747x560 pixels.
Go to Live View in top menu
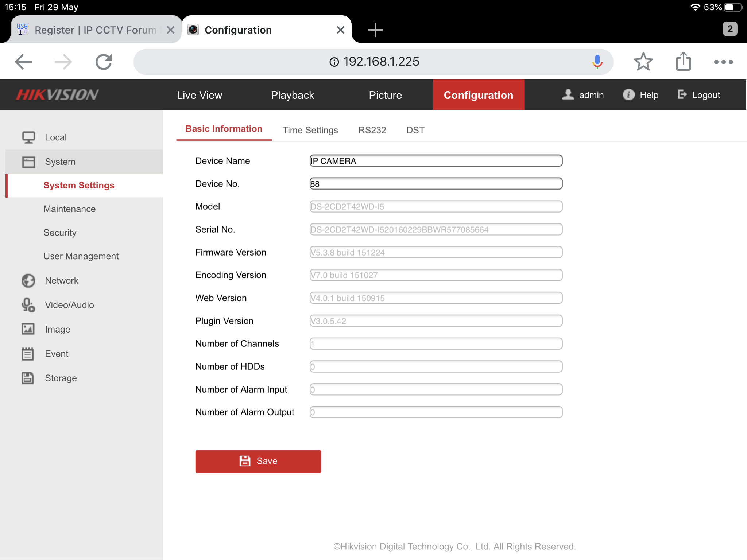pos(199,95)
